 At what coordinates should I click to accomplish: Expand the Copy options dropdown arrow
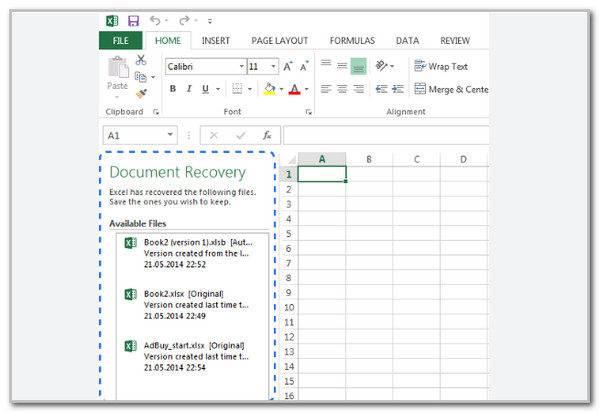coord(153,77)
